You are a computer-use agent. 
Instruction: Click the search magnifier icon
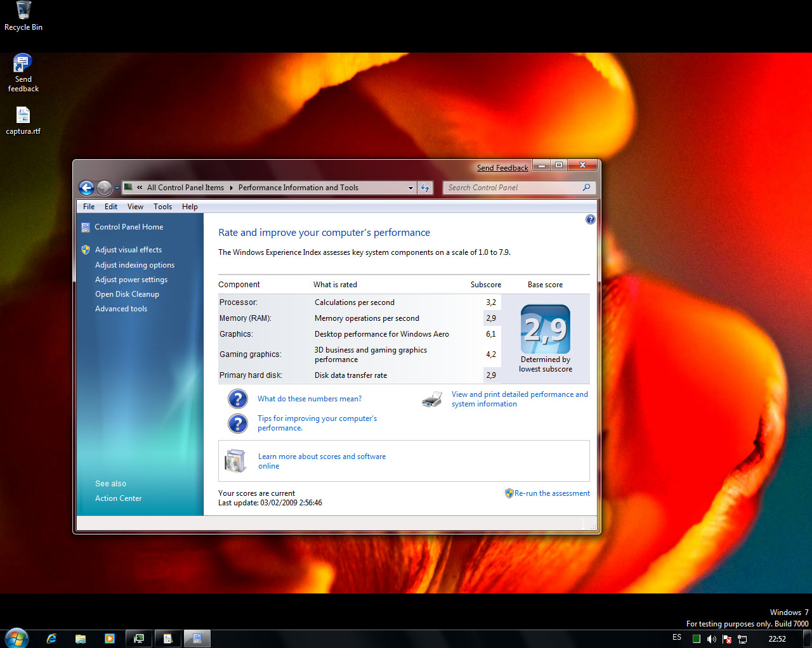pos(586,187)
